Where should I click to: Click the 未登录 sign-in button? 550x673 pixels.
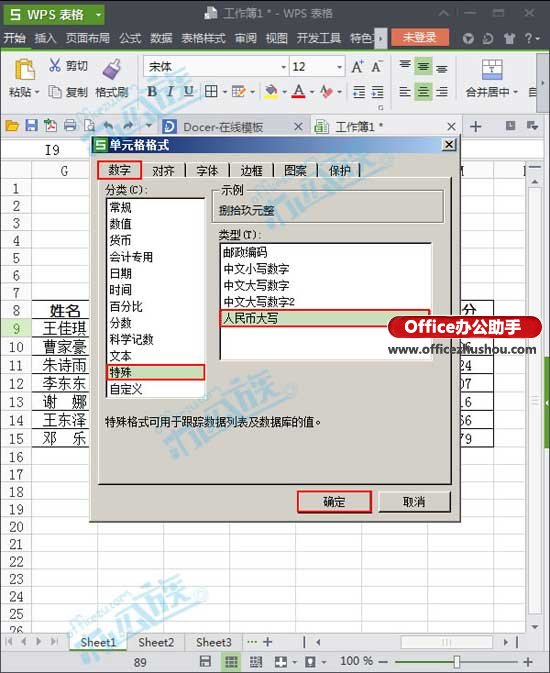(x=420, y=38)
